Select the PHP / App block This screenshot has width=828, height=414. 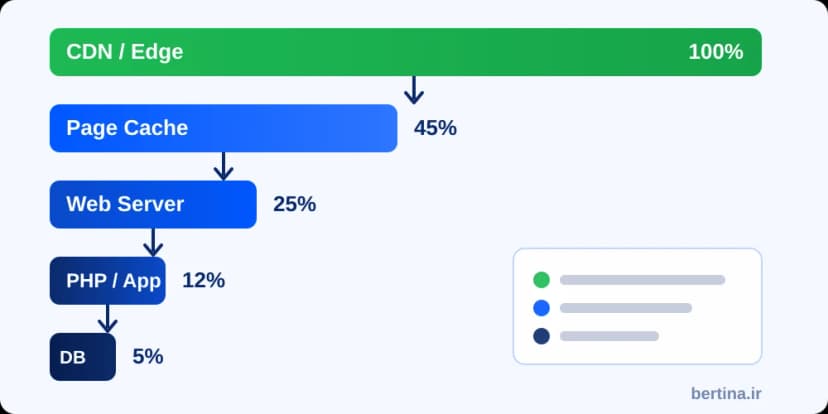click(x=107, y=280)
